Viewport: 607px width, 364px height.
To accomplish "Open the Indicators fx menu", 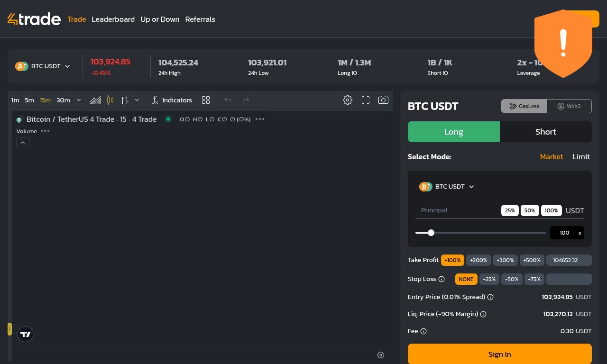I will (172, 100).
